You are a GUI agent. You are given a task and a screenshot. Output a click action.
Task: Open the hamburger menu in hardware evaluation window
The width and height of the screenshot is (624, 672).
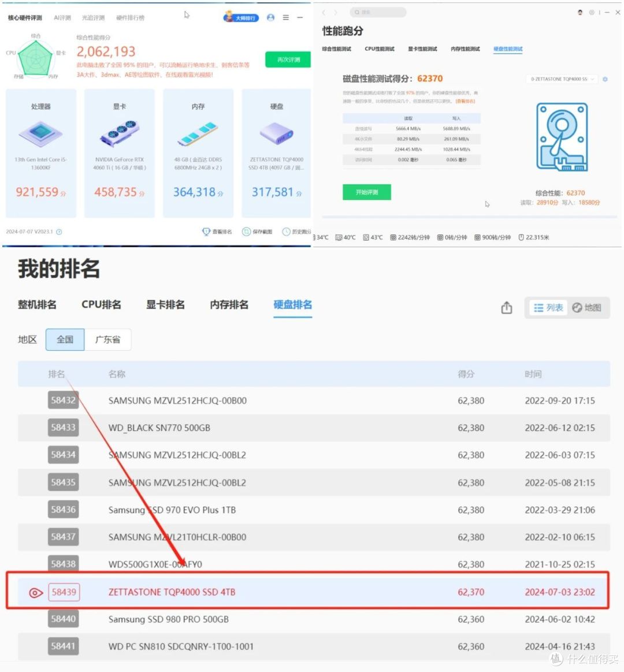tap(286, 17)
